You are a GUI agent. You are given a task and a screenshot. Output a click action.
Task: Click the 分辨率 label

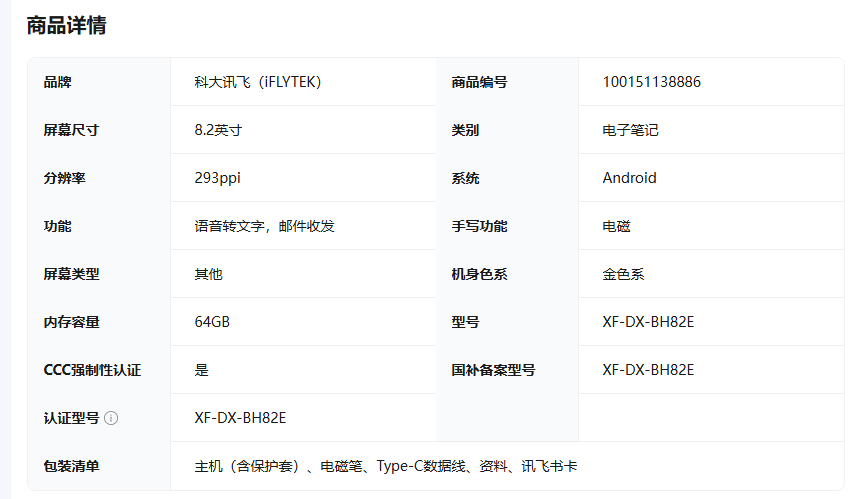point(65,178)
